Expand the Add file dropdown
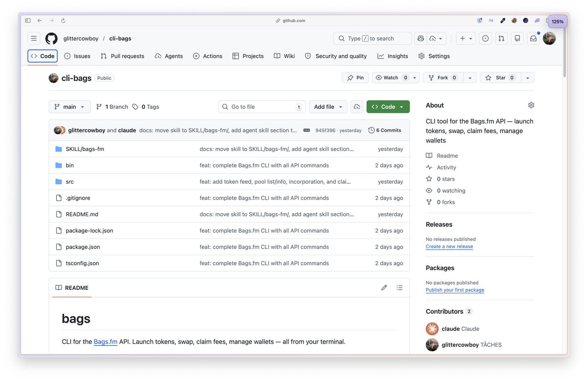 click(328, 107)
